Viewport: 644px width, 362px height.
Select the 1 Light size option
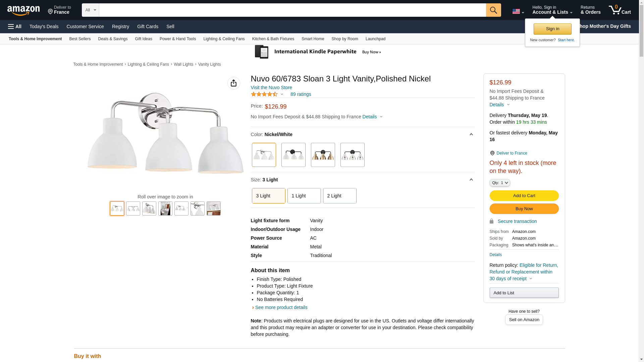(x=304, y=196)
